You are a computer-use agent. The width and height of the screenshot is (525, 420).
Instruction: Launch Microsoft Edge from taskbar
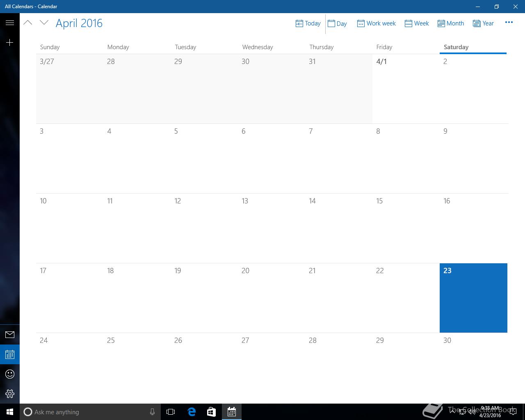click(192, 412)
